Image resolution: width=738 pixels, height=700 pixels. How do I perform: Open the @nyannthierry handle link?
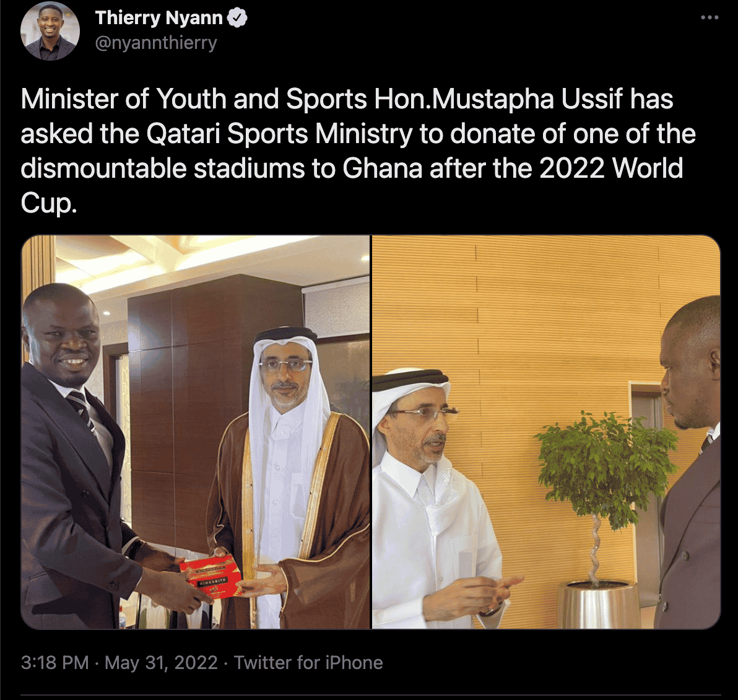pyautogui.click(x=156, y=43)
